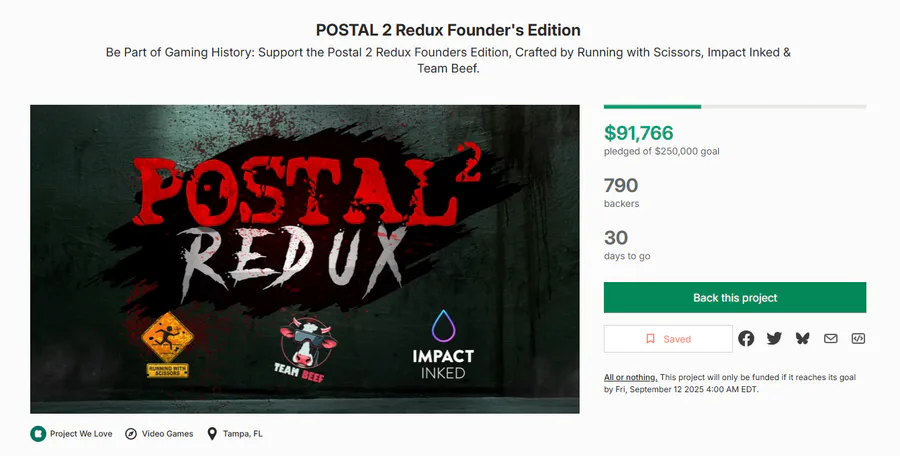Click the Running With Scissors logo
This screenshot has width=900, height=456.
click(167, 345)
